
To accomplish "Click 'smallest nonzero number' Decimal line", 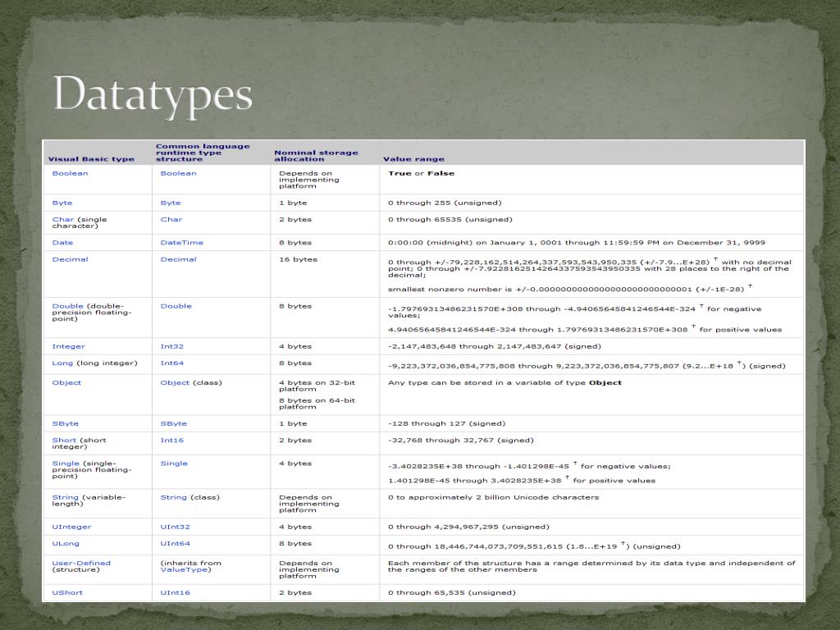I will pyautogui.click(x=570, y=289).
